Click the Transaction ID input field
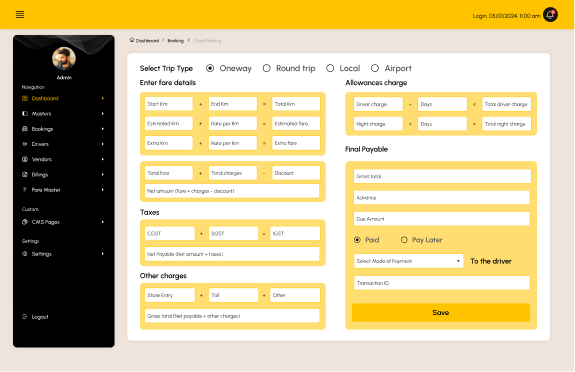 (x=442, y=283)
